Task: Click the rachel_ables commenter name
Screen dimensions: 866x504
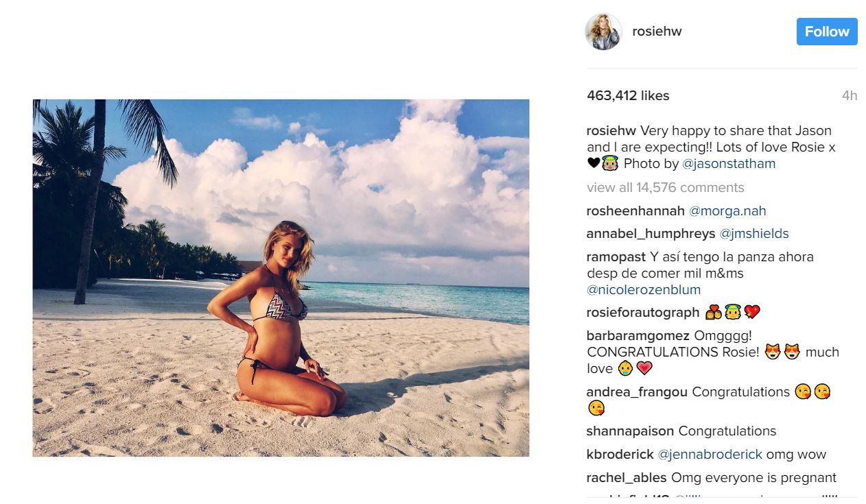Action: [x=627, y=478]
